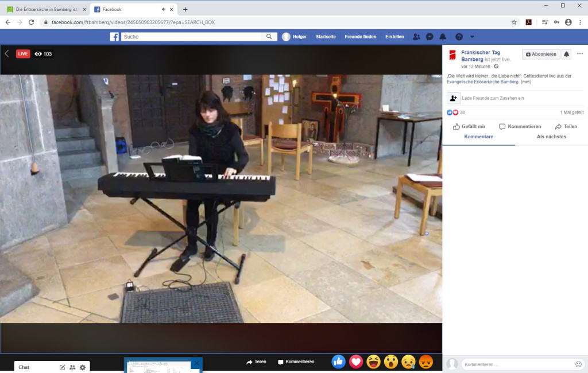Click the 1 Mal geteilt link

pos(572,112)
